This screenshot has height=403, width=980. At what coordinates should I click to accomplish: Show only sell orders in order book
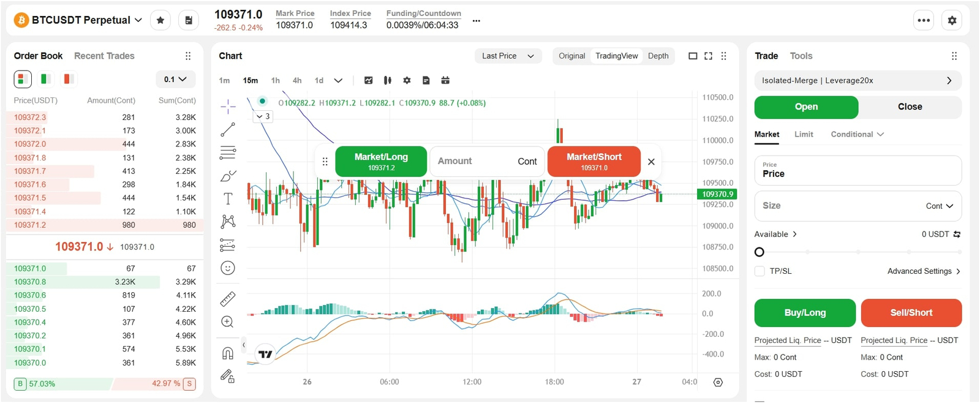point(68,79)
